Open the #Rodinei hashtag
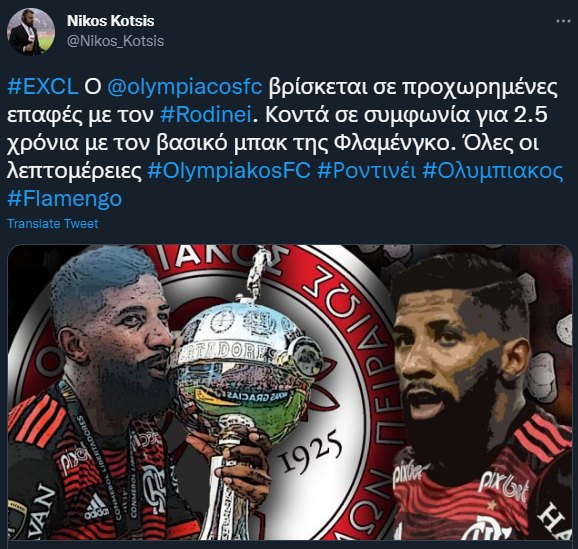This screenshot has height=549, width=578. click(x=206, y=115)
